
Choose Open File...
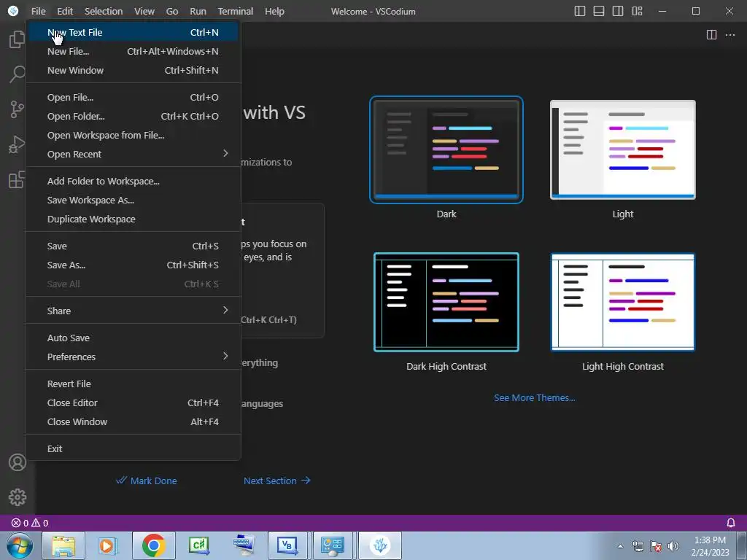(x=133, y=98)
